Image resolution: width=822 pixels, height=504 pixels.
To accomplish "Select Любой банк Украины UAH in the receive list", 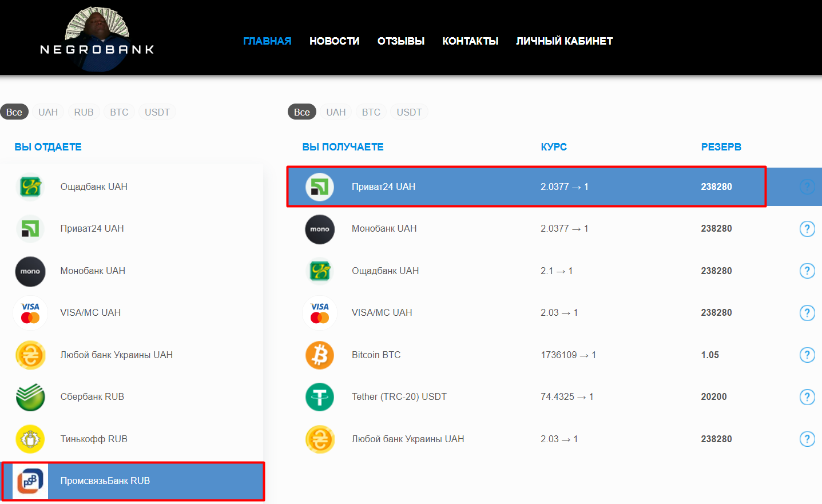I will tap(554, 439).
